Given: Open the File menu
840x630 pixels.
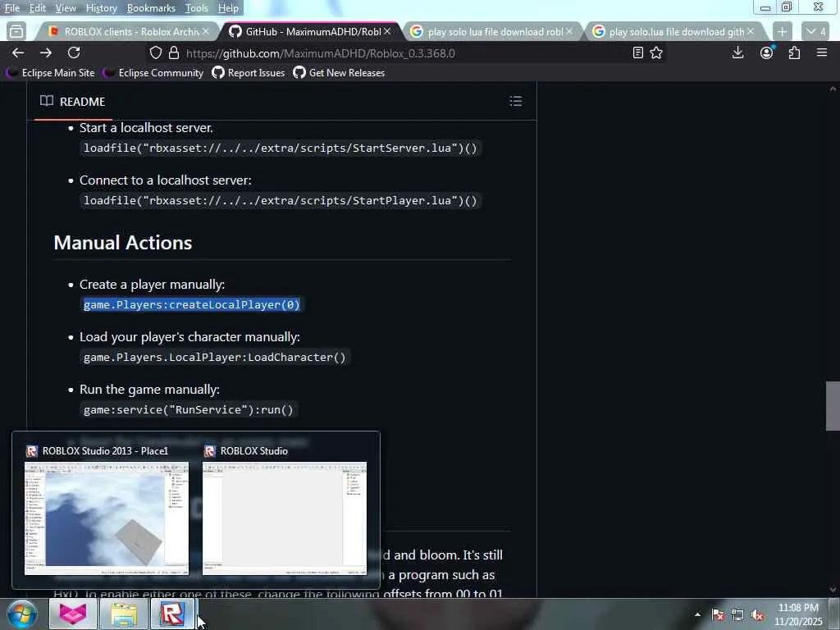Looking at the screenshot, I should (11, 8).
